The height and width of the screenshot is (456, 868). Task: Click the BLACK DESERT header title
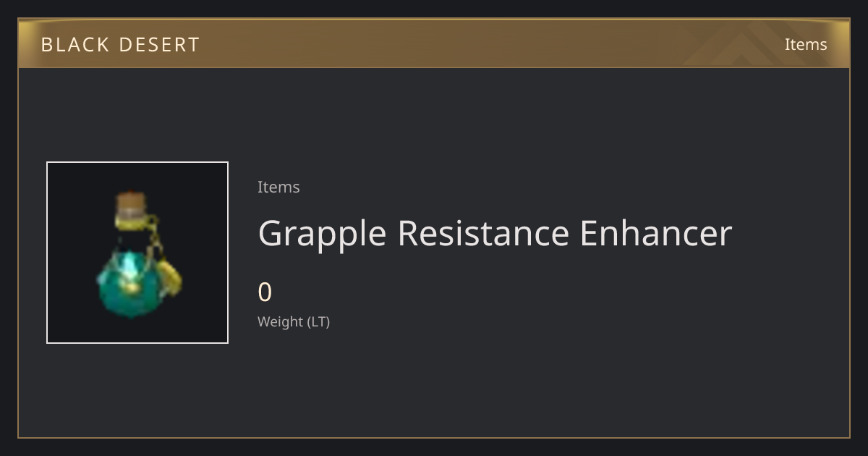pos(120,45)
